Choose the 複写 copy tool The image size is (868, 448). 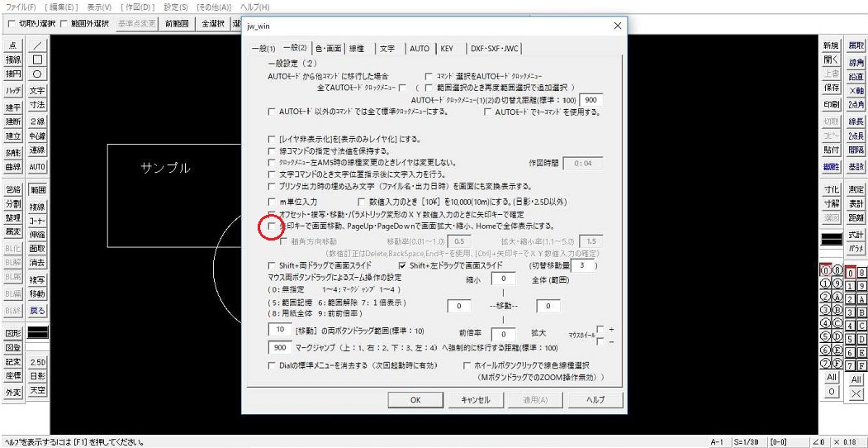(x=38, y=280)
